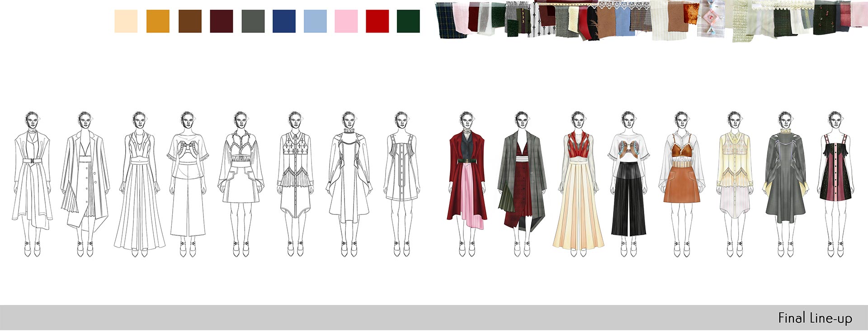Click the pale yellow shirt dress figure
Viewport: 868px width, 331px height.
pos(735,184)
